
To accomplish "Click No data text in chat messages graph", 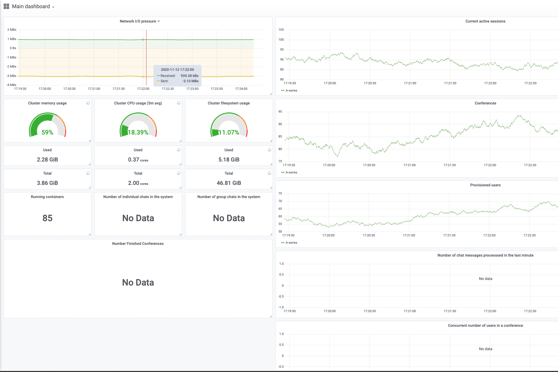I will (485, 279).
